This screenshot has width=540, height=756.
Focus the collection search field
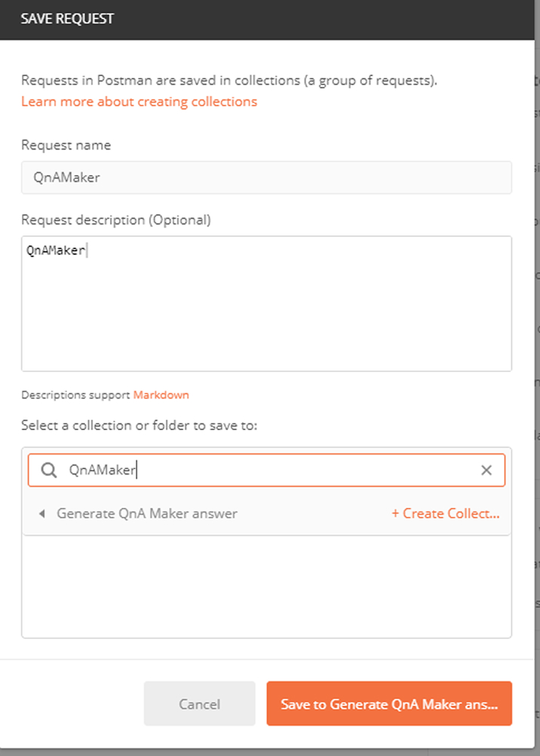272,470
